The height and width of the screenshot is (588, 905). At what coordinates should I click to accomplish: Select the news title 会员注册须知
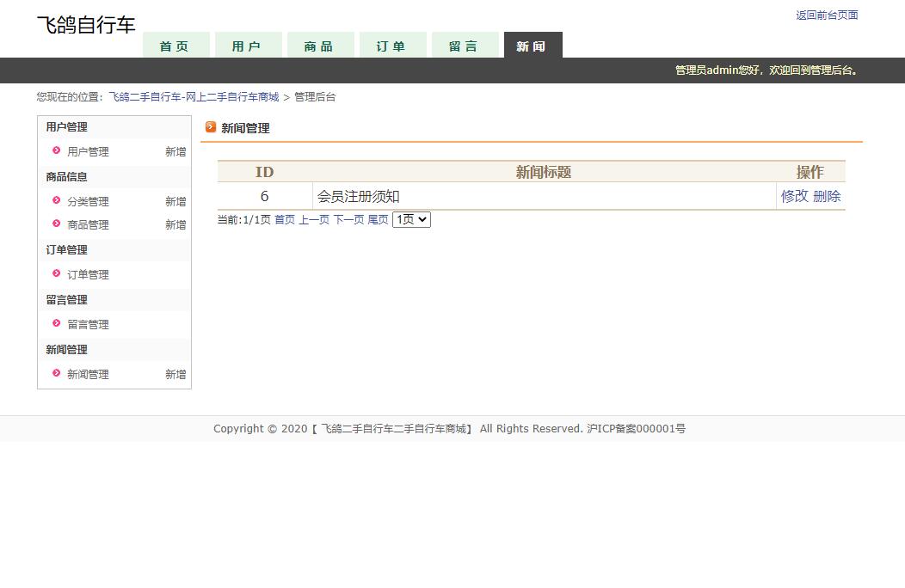tap(359, 197)
